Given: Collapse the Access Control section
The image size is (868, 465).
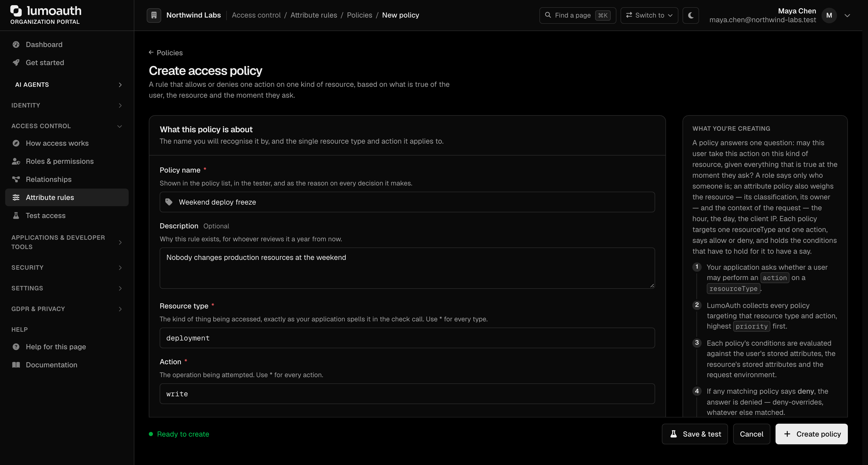Looking at the screenshot, I should [67, 126].
